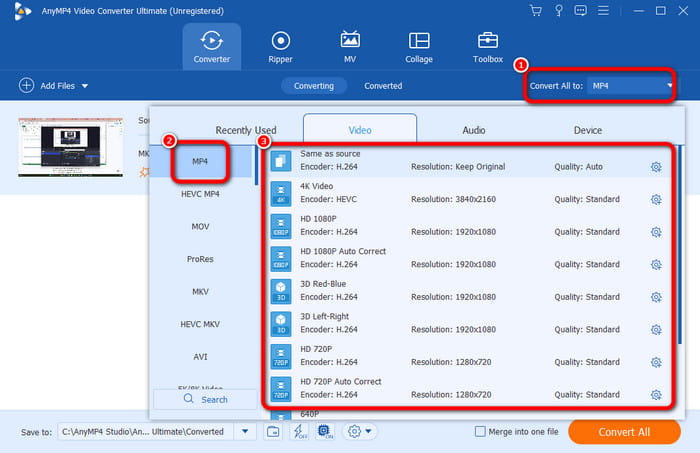Open settings gear for 4K Video

coord(656,199)
